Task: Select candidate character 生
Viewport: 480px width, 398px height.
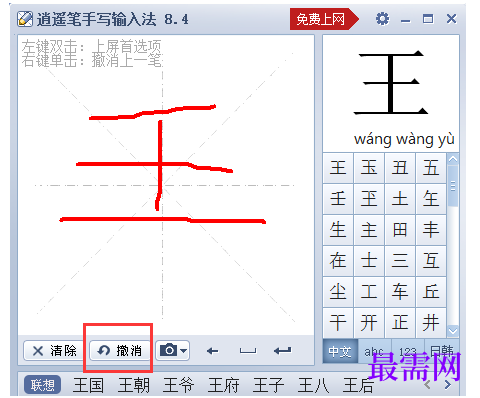Action: 338,230
